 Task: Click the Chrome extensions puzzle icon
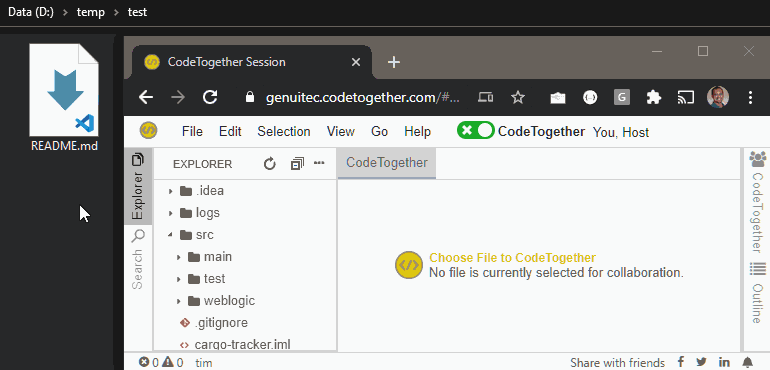[x=653, y=97]
